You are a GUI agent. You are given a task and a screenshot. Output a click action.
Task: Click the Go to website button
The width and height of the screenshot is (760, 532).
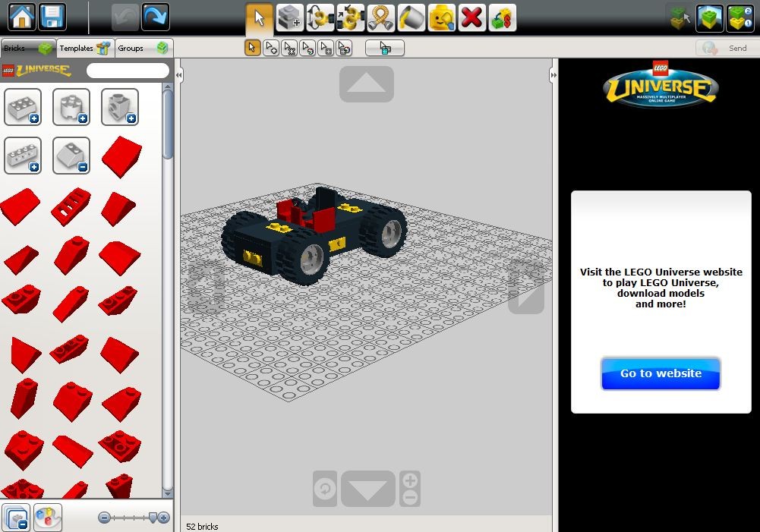tap(660, 373)
